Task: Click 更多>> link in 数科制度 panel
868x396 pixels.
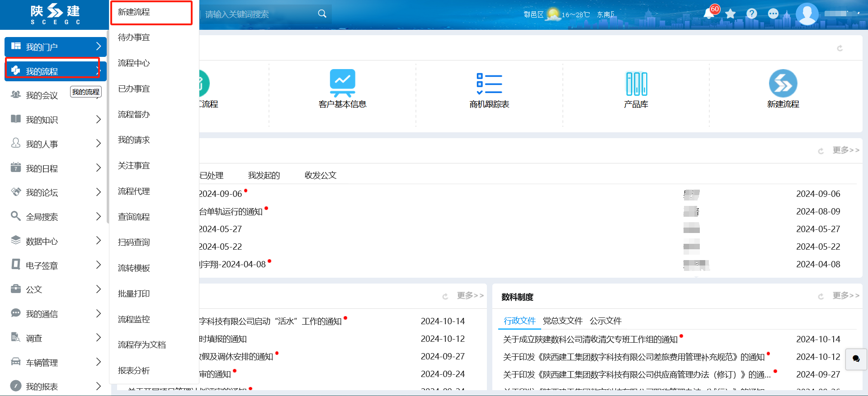Action: tap(845, 296)
